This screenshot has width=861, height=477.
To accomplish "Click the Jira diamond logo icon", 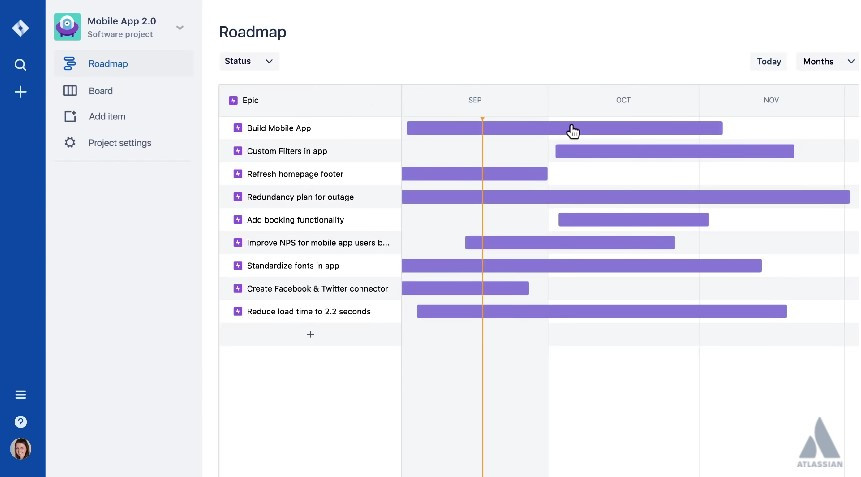I will coord(20,28).
